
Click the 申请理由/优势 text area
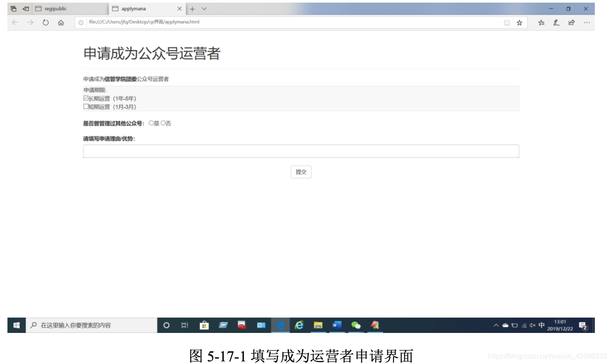pyautogui.click(x=301, y=151)
